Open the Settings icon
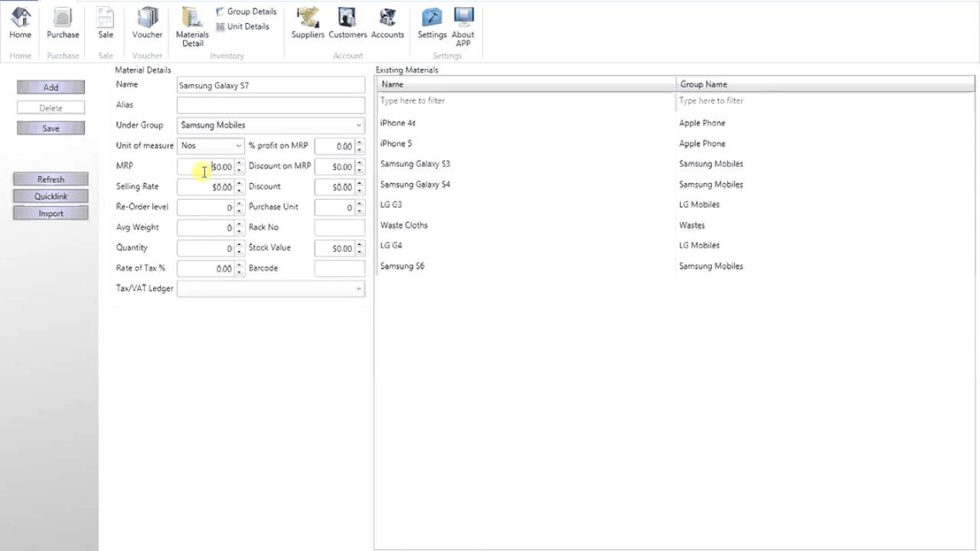Viewport: 980px width, 551px height. click(432, 23)
